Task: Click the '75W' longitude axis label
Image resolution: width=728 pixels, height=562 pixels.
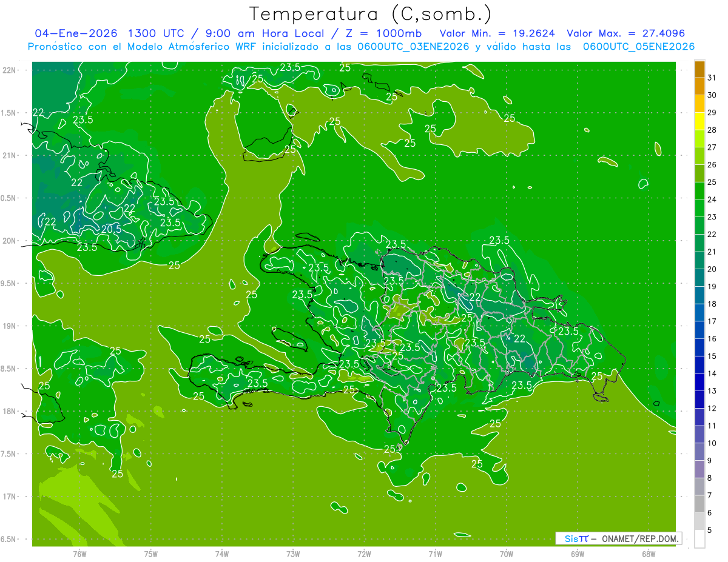Action: point(150,554)
